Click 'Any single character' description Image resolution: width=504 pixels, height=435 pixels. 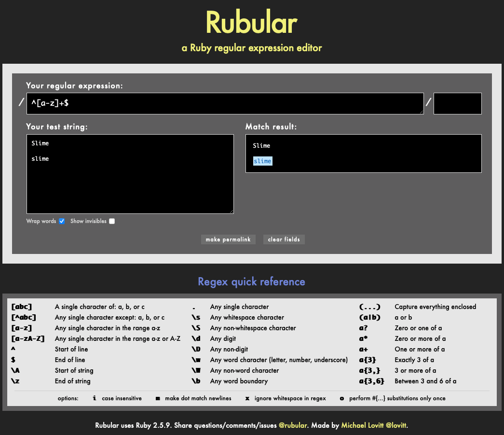point(240,307)
